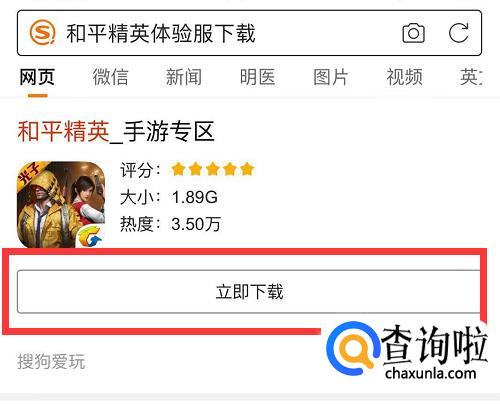Tap the Sogou logo icon in search bar

point(42,32)
